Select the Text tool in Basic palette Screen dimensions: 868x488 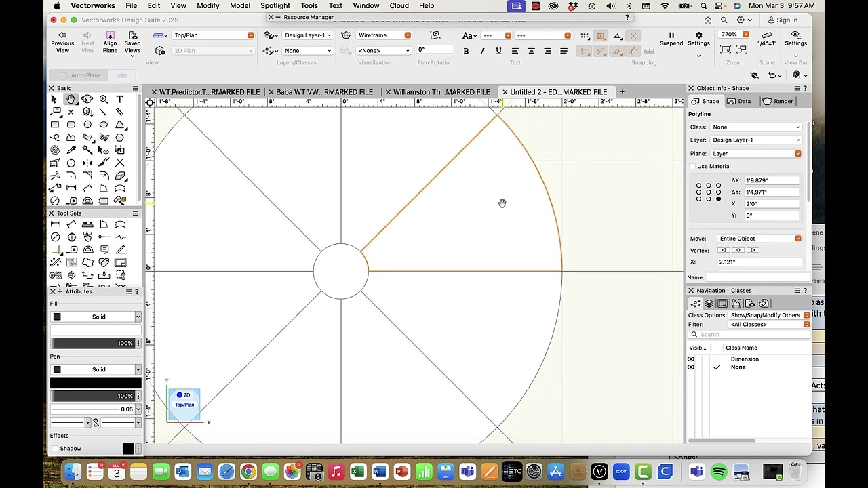(120, 99)
